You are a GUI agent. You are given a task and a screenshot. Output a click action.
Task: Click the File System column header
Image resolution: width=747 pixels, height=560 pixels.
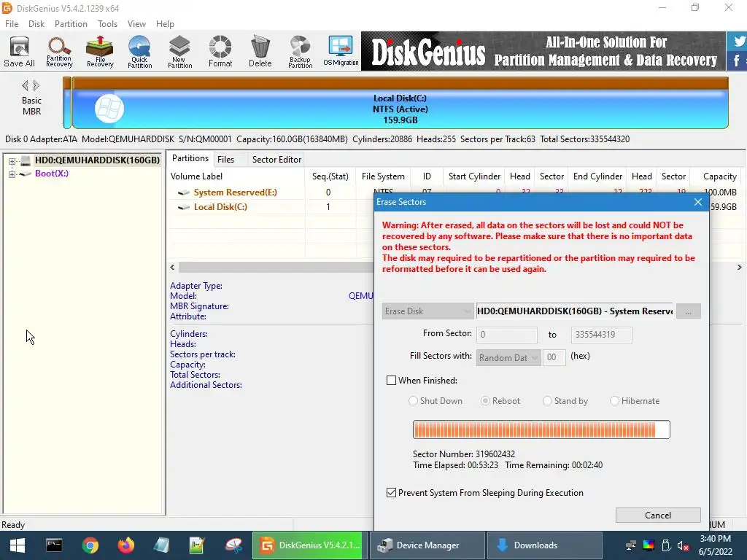[383, 176]
